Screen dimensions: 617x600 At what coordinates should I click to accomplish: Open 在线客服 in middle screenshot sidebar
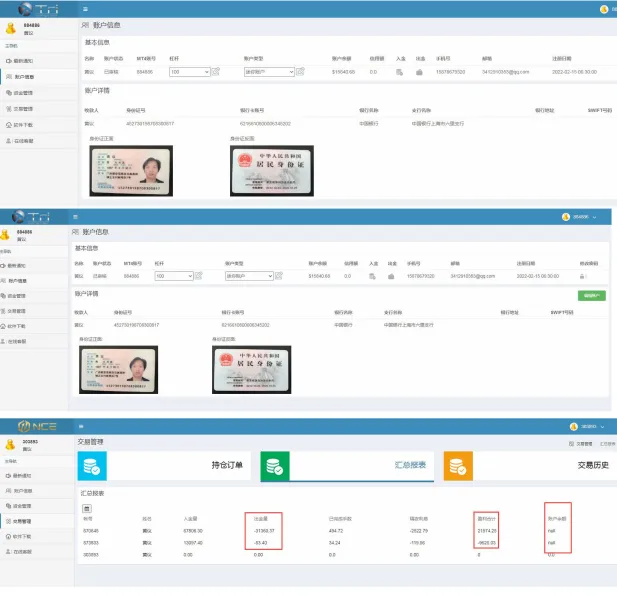(x=34, y=342)
